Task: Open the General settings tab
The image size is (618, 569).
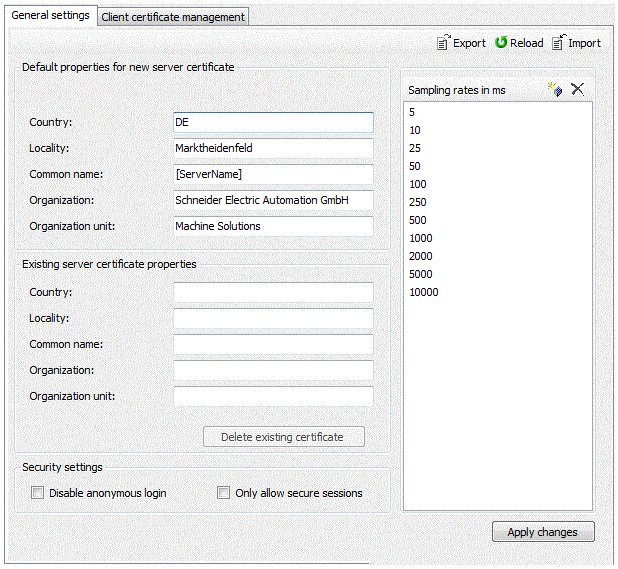Action: click(50, 16)
